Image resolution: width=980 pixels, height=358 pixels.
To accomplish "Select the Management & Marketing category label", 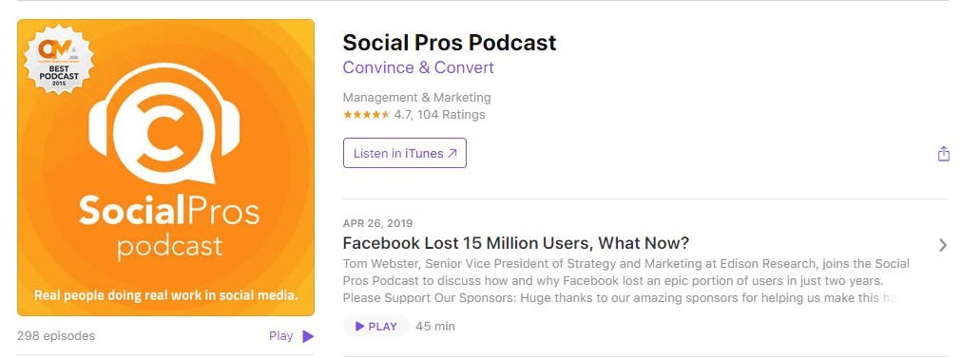I will [x=417, y=98].
